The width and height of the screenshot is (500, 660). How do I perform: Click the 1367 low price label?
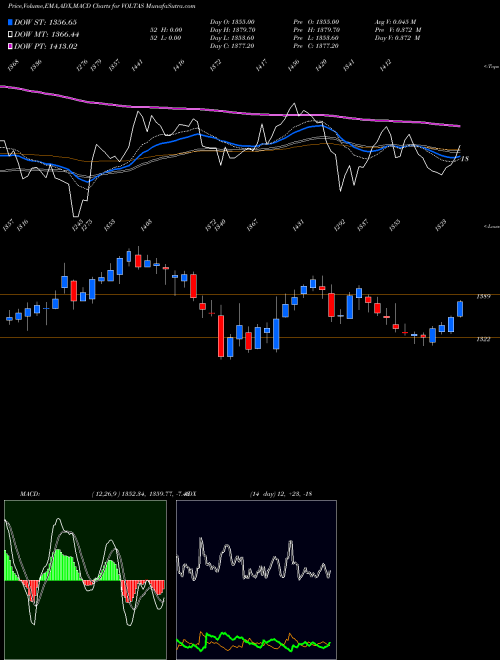point(251,225)
